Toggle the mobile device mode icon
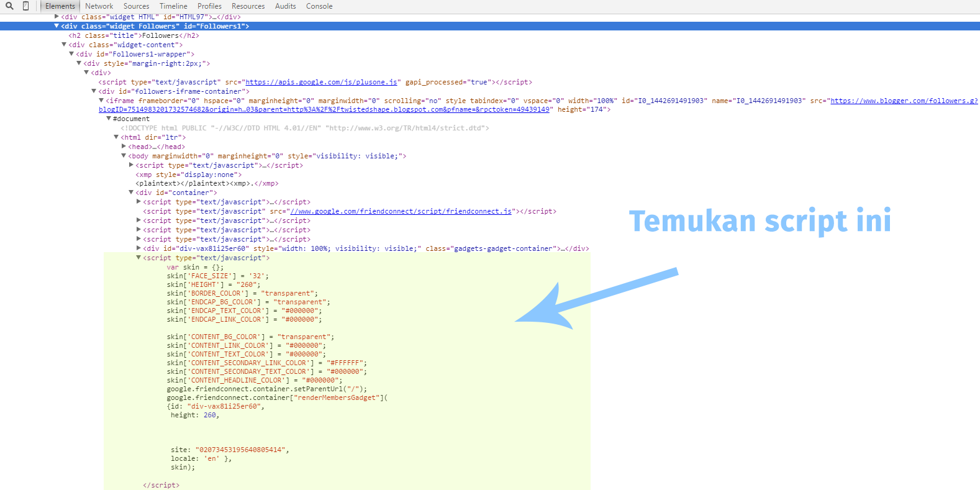The image size is (980, 490). point(25,6)
